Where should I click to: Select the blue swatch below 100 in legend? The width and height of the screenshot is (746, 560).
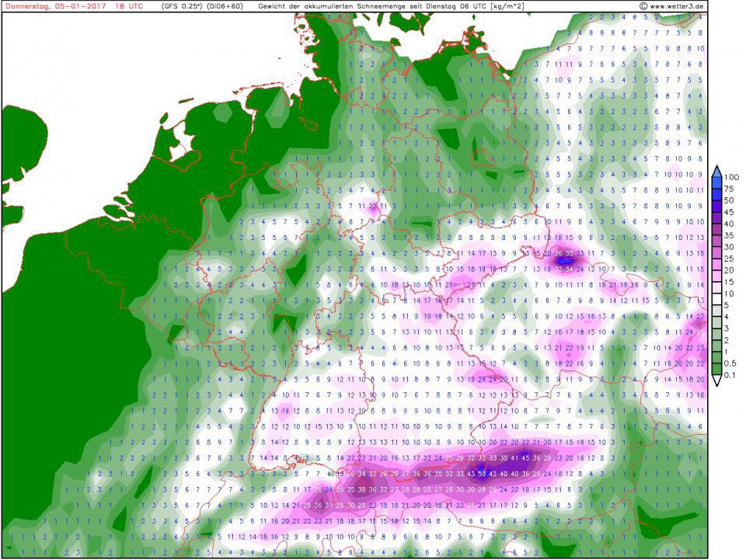(717, 183)
